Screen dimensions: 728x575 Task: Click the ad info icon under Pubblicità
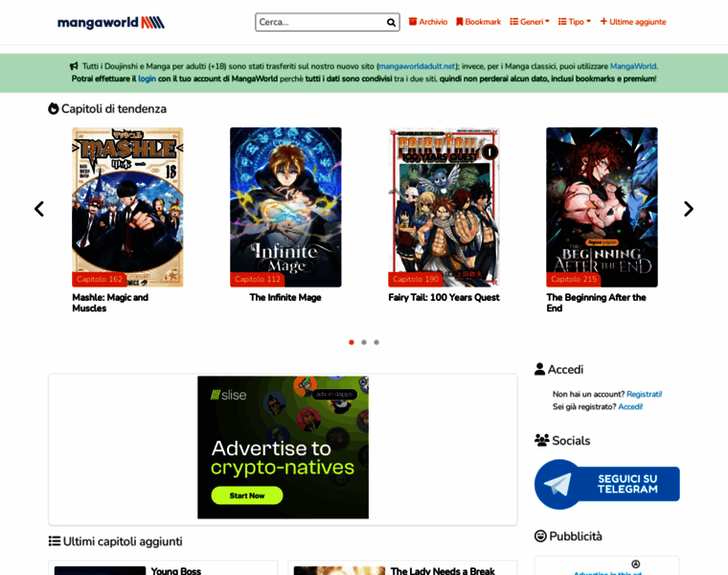tap(636, 563)
